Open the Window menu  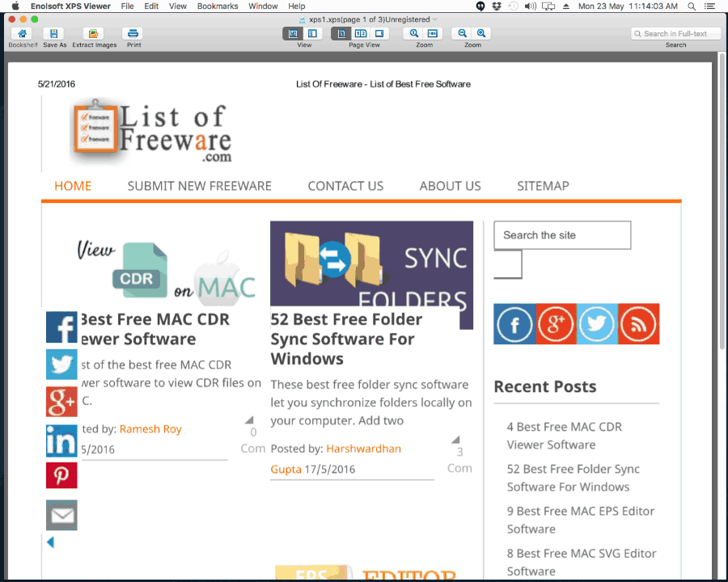click(x=263, y=6)
